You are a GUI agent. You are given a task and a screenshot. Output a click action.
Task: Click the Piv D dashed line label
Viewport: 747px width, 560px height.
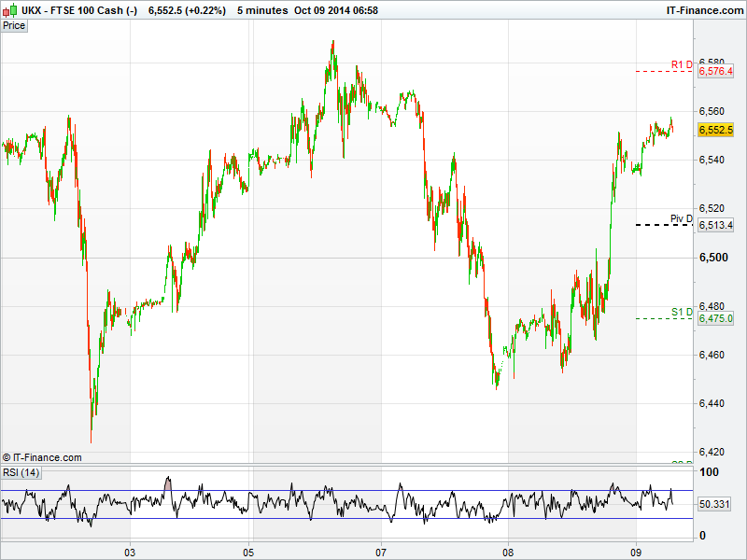pyautogui.click(x=682, y=218)
